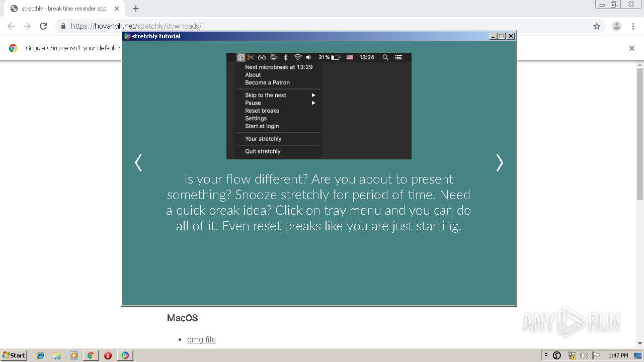Click the Chrome back button
644x362 pixels.
(x=11, y=26)
